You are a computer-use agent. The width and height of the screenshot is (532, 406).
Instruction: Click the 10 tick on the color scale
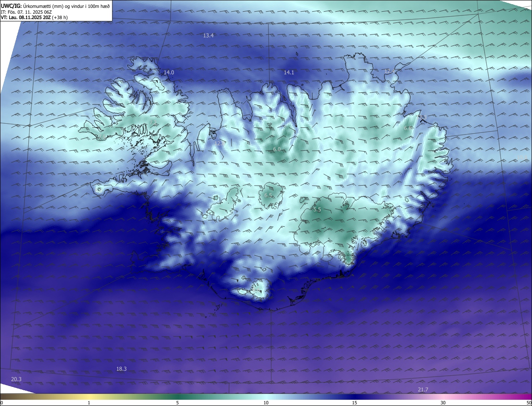pyautogui.click(x=266, y=403)
